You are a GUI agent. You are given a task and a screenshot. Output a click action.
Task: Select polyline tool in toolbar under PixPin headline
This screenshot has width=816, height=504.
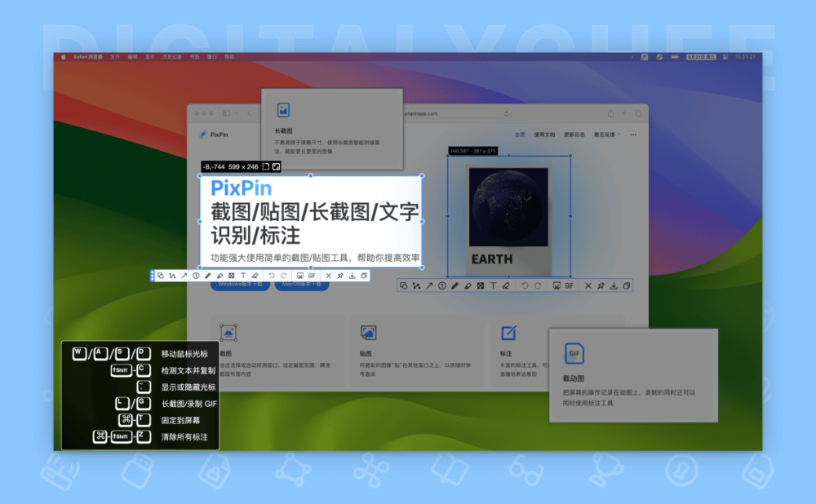(x=172, y=276)
